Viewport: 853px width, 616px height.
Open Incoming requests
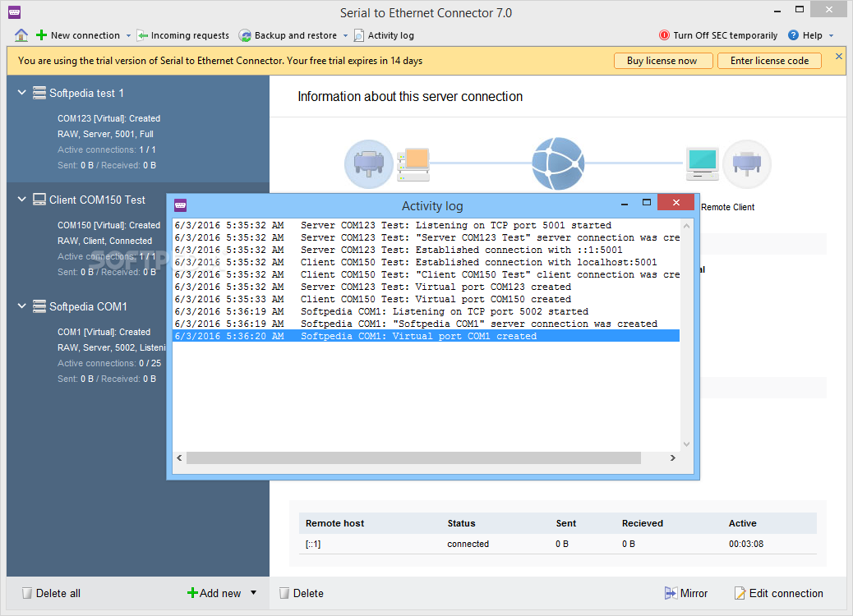[183, 35]
